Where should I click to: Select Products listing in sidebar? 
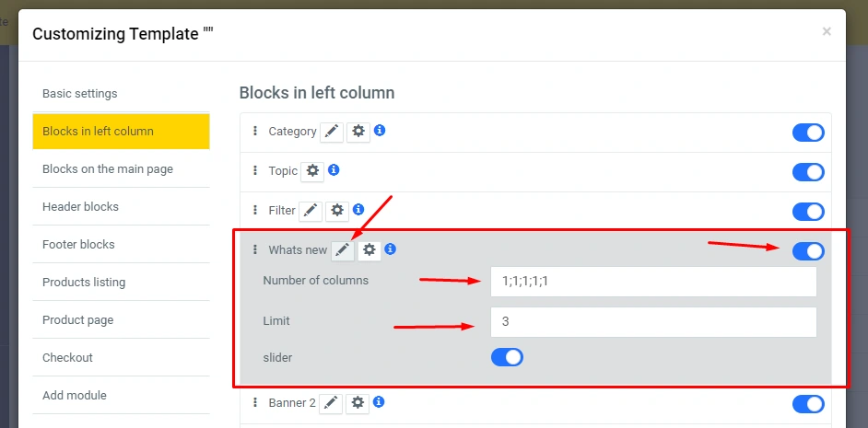coord(84,283)
